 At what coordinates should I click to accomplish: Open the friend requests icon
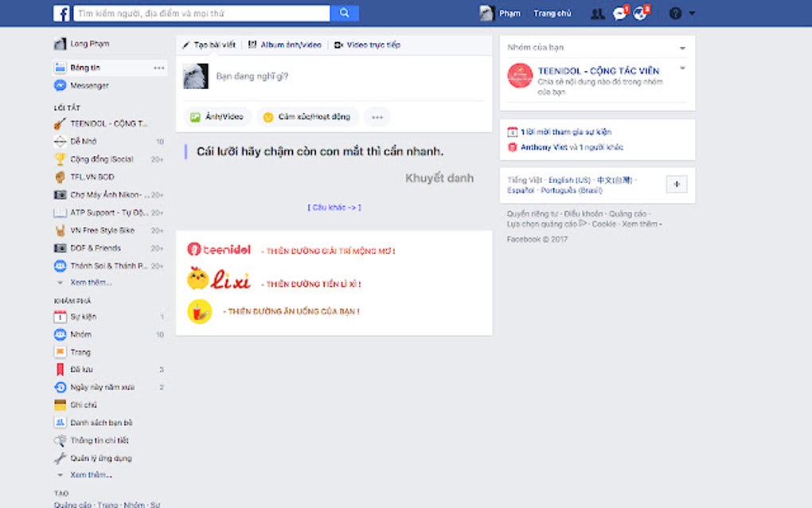[599, 12]
